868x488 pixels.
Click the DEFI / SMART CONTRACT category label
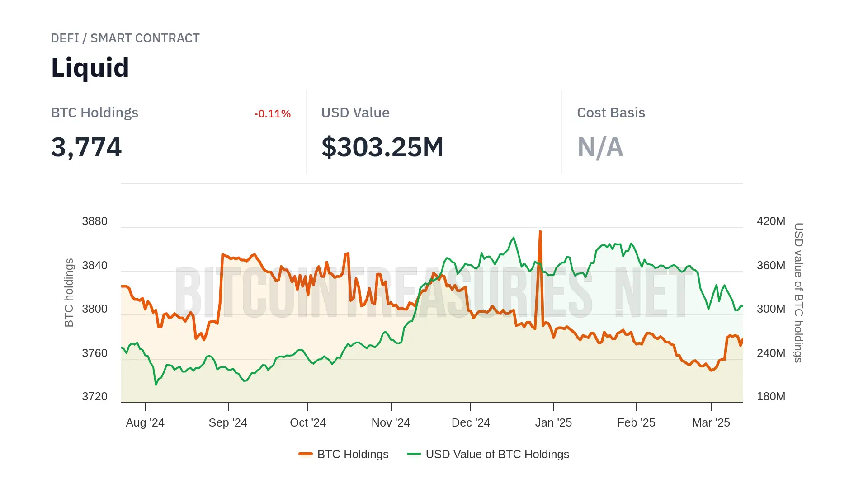pyautogui.click(x=125, y=38)
